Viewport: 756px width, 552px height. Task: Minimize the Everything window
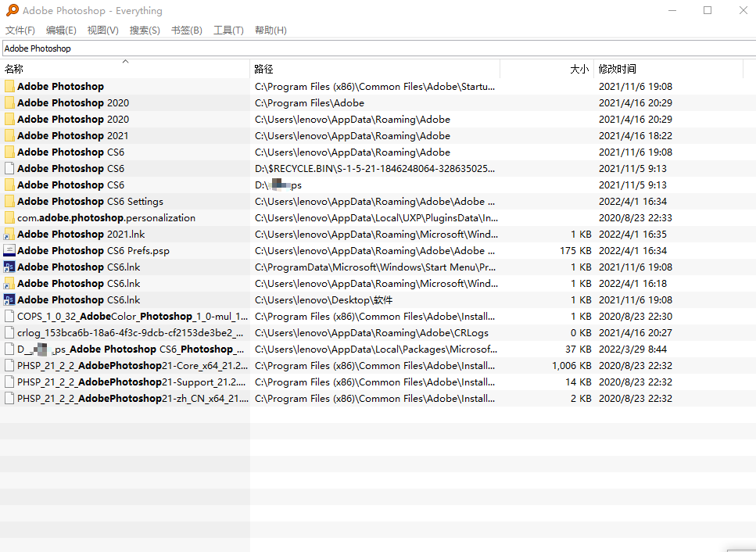coord(672,10)
